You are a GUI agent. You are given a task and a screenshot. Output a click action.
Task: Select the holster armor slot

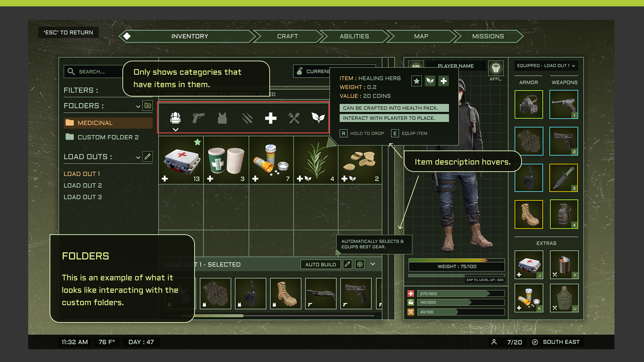click(x=529, y=178)
